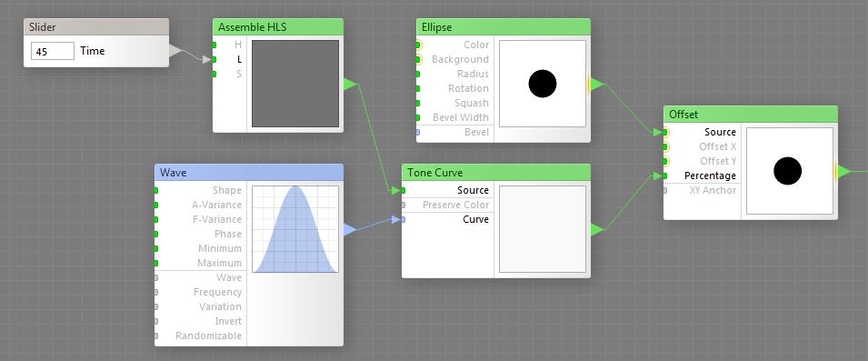Click the Squash input connector on Ellipse

pos(418,103)
